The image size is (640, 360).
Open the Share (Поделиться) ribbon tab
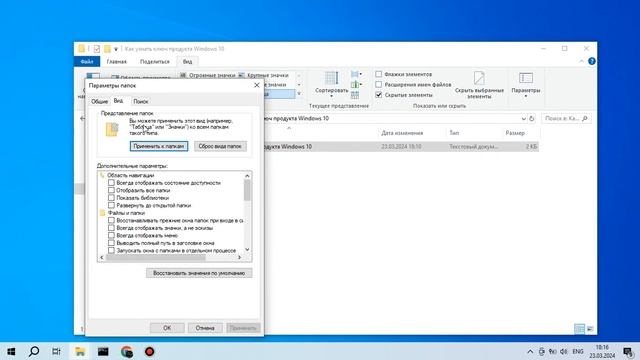coord(155,62)
